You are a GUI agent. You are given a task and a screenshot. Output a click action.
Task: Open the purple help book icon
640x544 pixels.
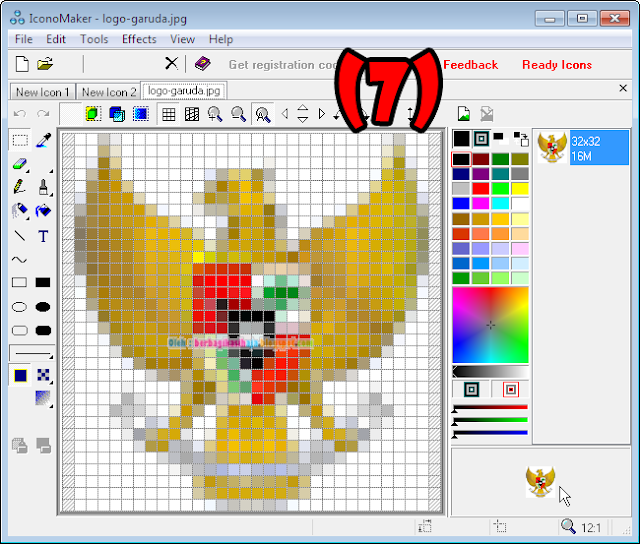(x=202, y=64)
